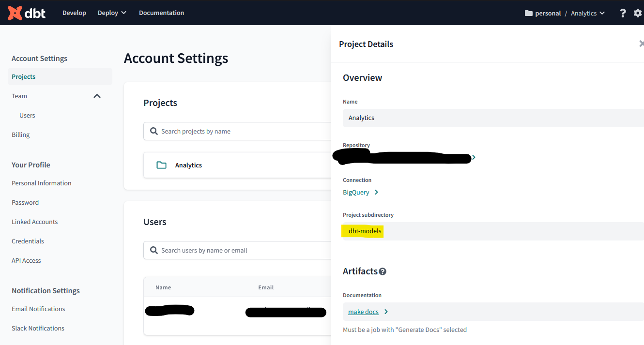Click the Artifacts help info icon

383,271
